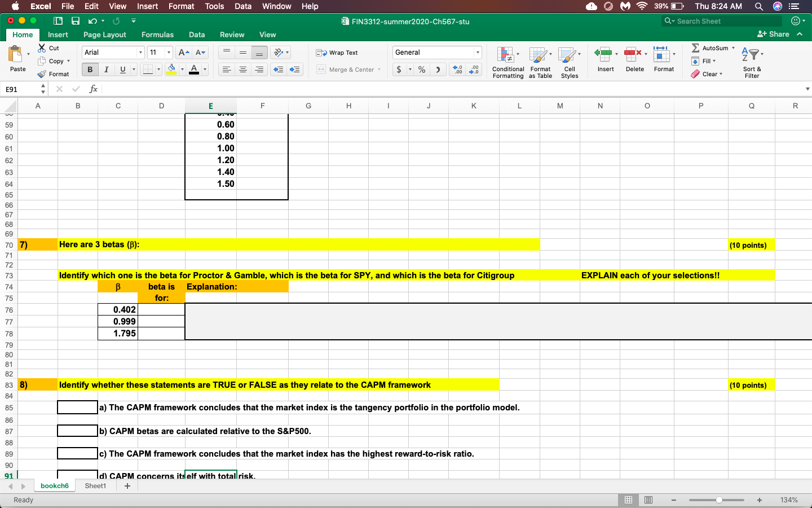Switch to Sheet1 tab
The height and width of the screenshot is (508, 812).
click(95, 486)
